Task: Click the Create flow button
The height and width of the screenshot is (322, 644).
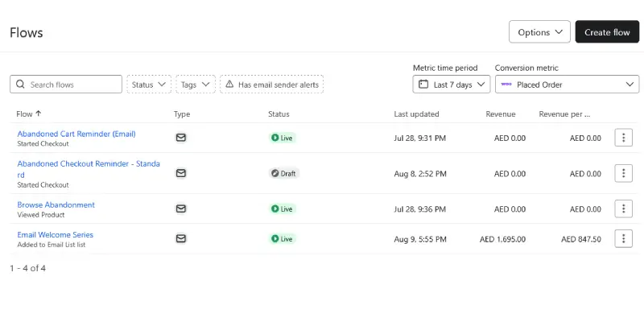Action: click(607, 32)
